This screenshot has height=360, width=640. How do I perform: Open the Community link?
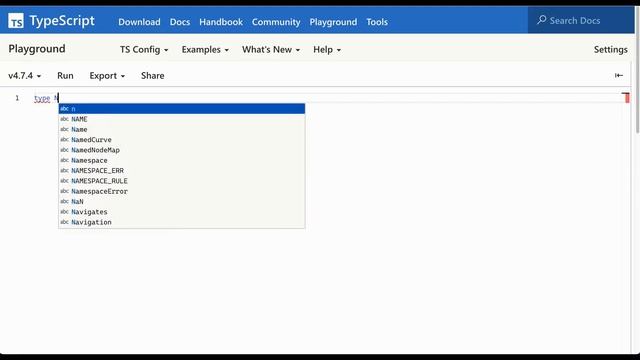(x=276, y=22)
